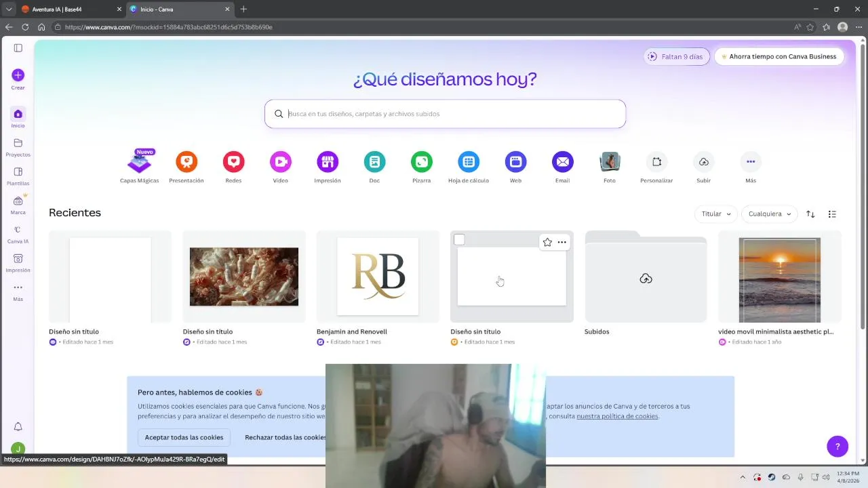Open the purple help question mark button

tap(837, 446)
